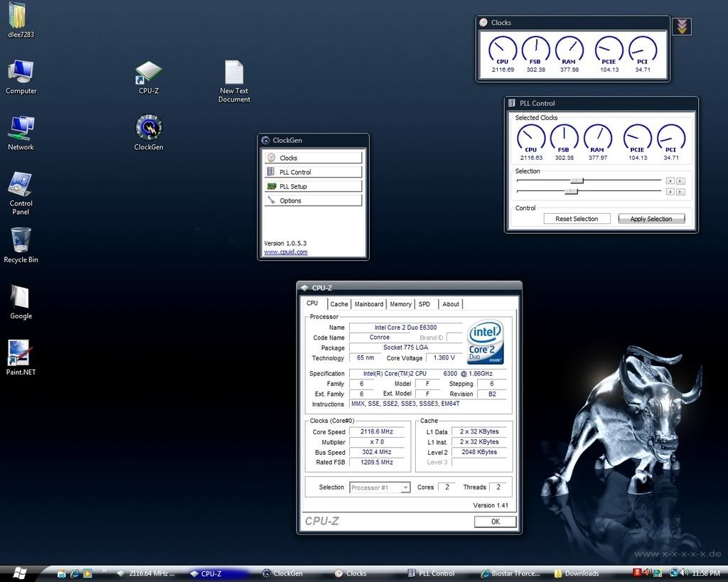Launch the media player quick launch icon

87,573
